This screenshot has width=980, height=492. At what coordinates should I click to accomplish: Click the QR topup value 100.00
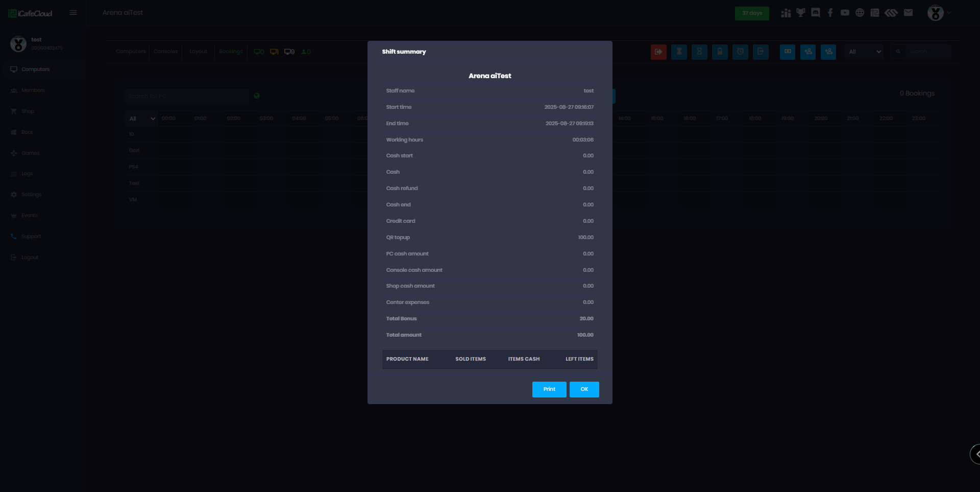click(x=586, y=238)
